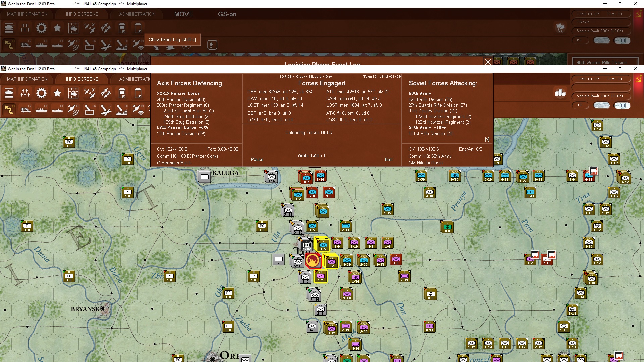Toggle winter terrain button in back window
644x362 pixels.
[x=602, y=40]
